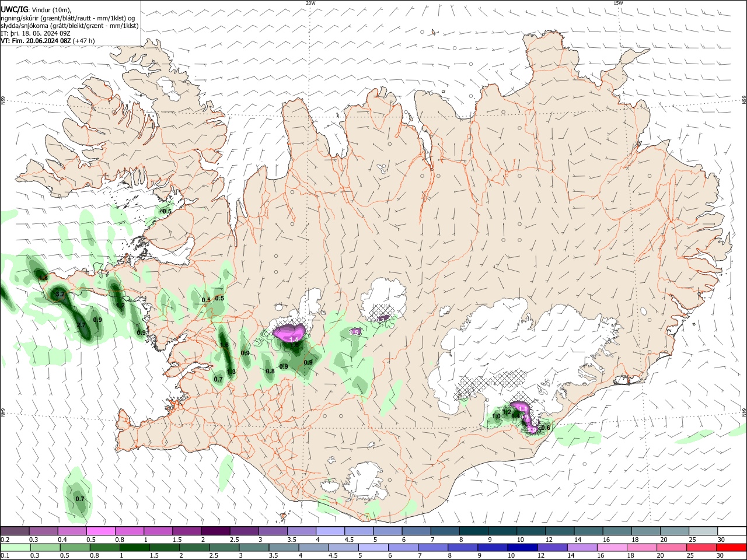Select the slate 7 swatch in top legend row
This screenshot has width=747, height=560.
pyautogui.click(x=444, y=531)
